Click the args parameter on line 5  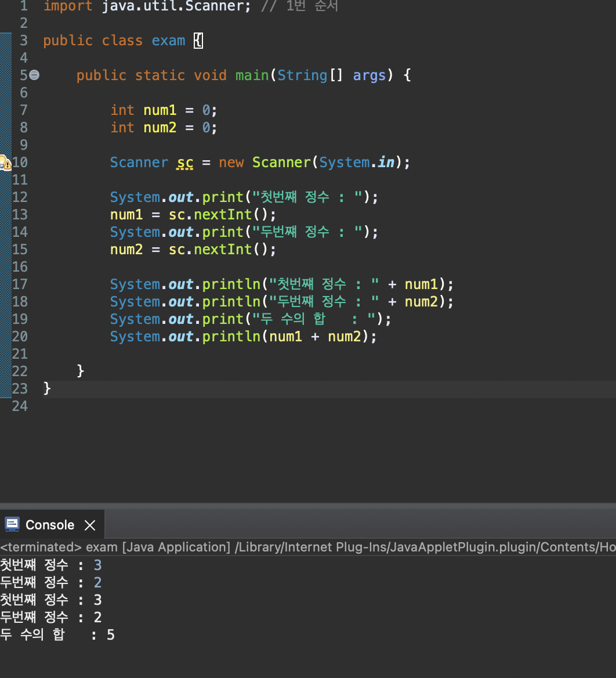tap(369, 75)
